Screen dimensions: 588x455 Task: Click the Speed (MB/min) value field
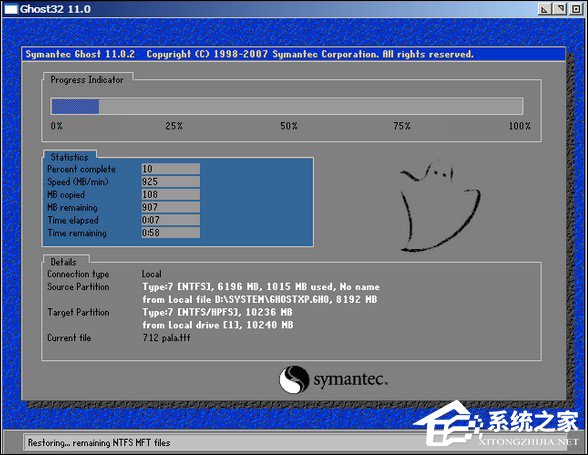pyautogui.click(x=171, y=182)
